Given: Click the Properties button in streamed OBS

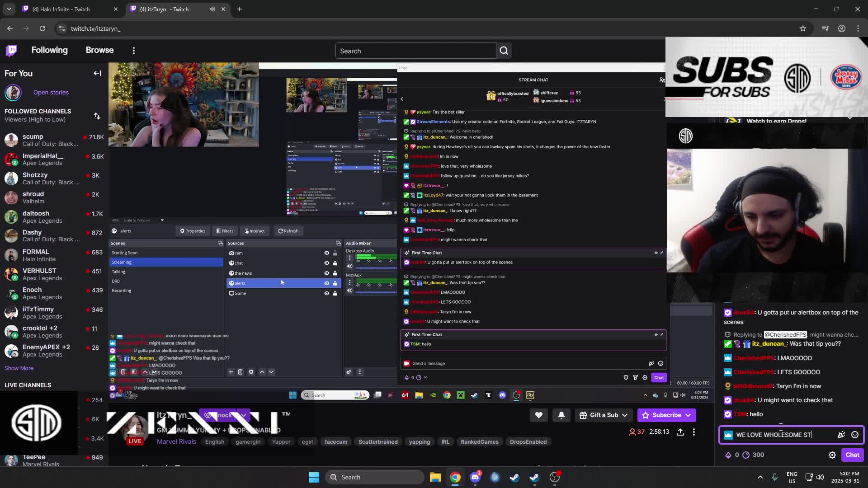Looking at the screenshot, I should [x=193, y=231].
